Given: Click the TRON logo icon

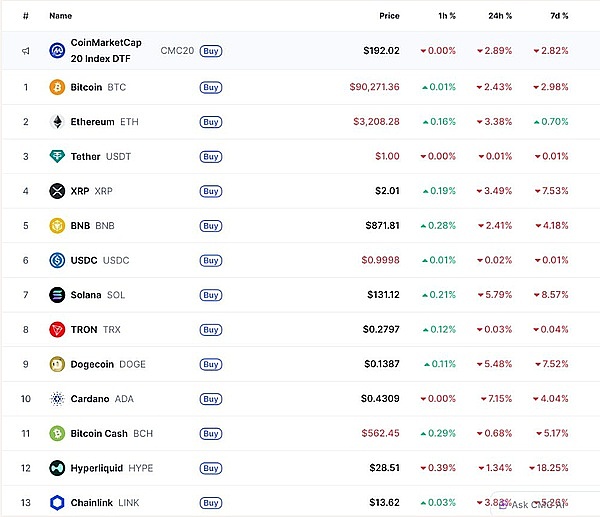Looking at the screenshot, I should point(57,330).
